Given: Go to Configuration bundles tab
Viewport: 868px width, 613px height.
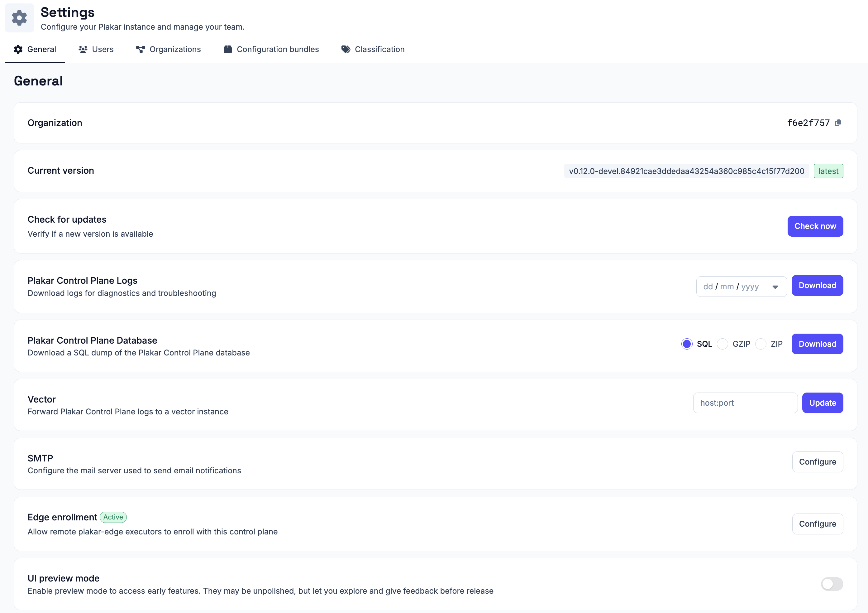Looking at the screenshot, I should (x=271, y=50).
